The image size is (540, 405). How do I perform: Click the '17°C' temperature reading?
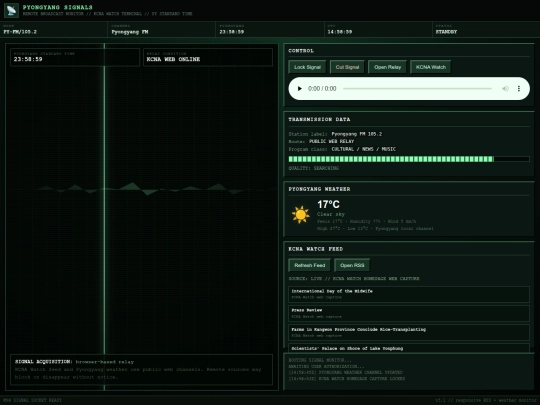[328, 204]
